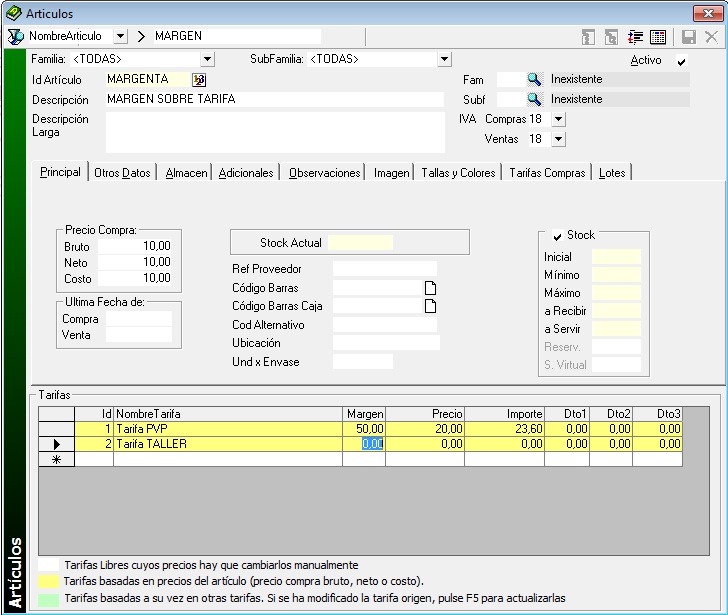Viewport: 728px width, 615px height.
Task: Click the Precio Compra Neto field
Action: (135, 262)
